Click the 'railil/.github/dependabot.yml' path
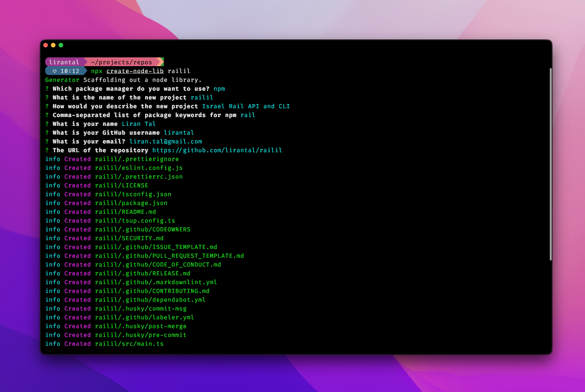 [x=150, y=300]
